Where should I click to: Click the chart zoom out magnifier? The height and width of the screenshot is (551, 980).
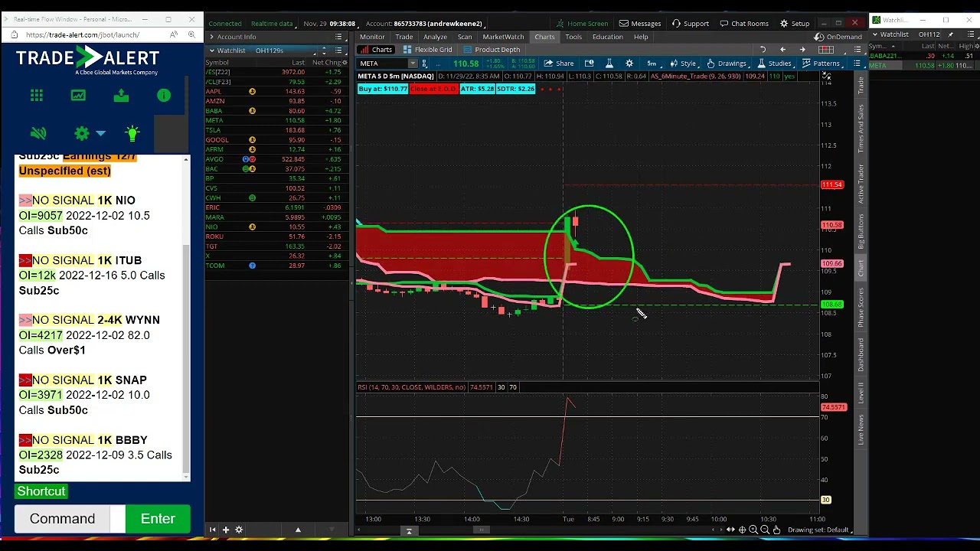point(765,530)
